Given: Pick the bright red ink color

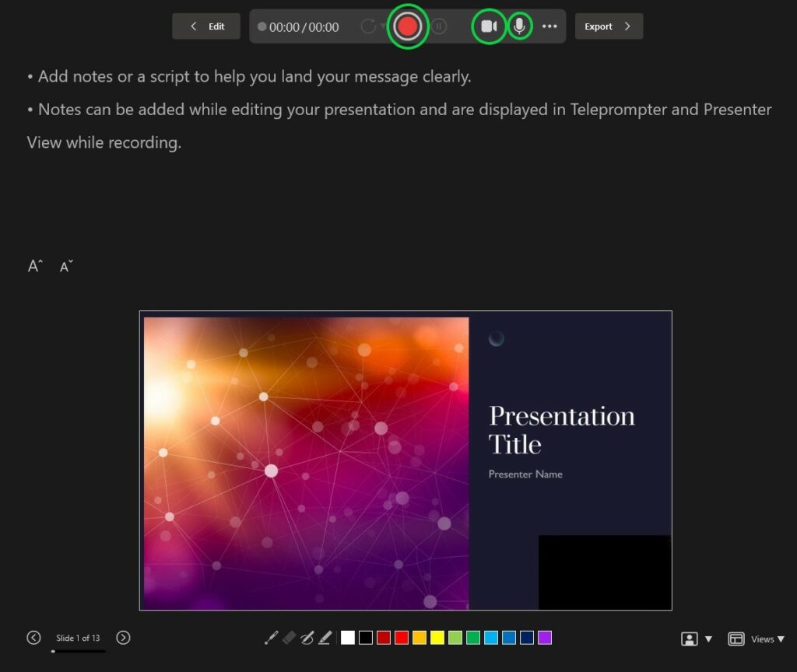Looking at the screenshot, I should (402, 638).
